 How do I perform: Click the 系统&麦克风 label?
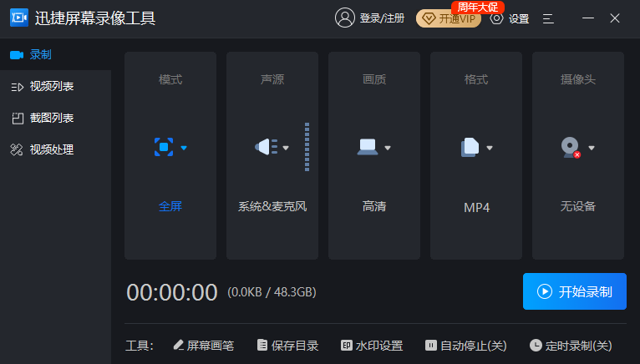coord(272,206)
